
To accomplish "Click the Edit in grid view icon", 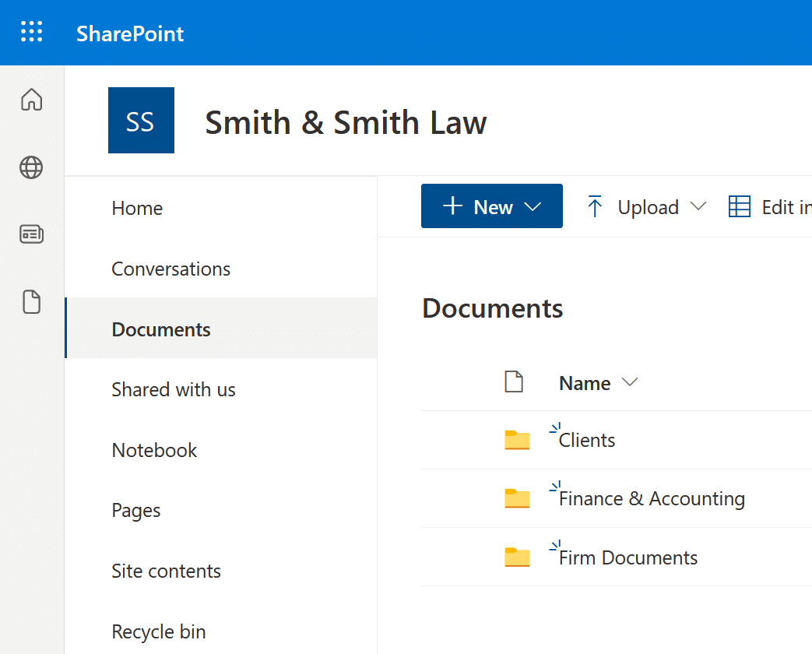I will tap(740, 206).
